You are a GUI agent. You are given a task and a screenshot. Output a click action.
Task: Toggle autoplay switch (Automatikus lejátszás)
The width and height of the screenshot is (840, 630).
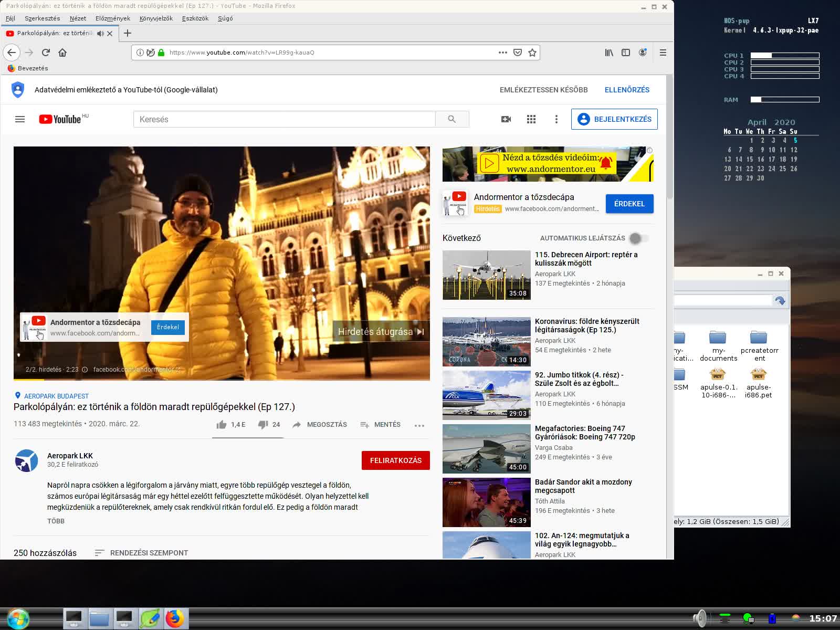click(x=638, y=238)
